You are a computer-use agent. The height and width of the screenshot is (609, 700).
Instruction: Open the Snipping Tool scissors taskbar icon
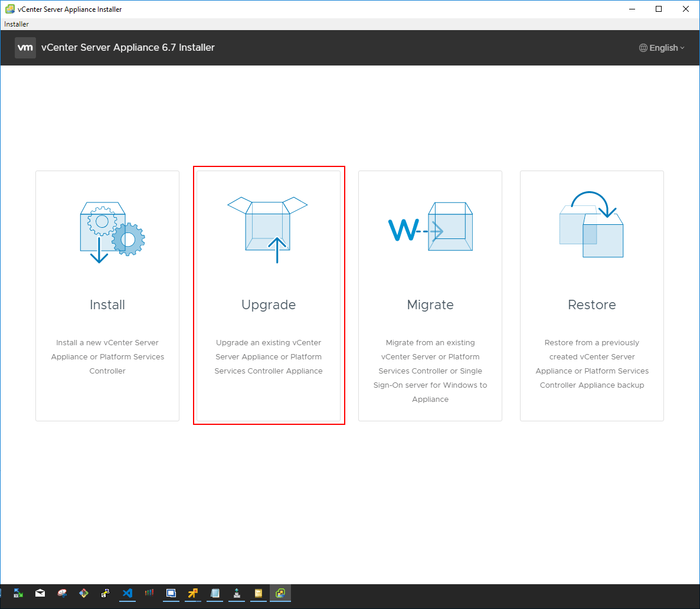[62, 593]
